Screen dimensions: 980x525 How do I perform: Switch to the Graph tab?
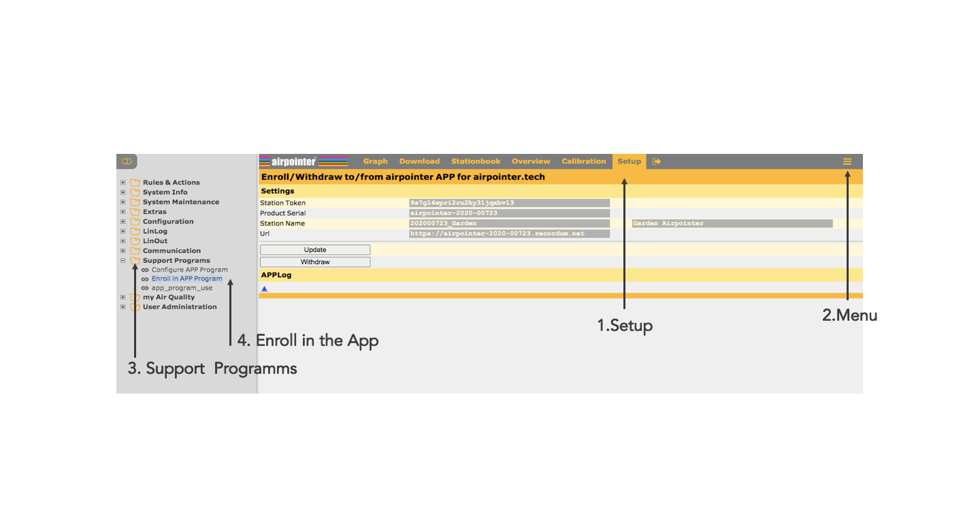[x=375, y=161]
